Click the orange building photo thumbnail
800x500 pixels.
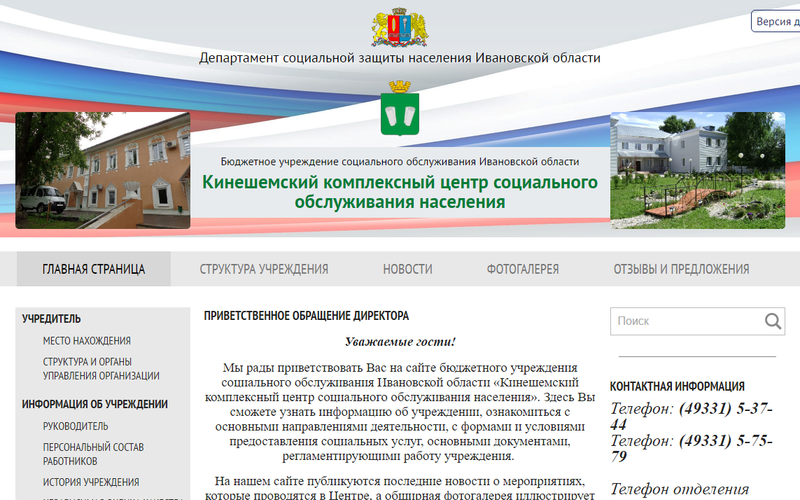103,170
